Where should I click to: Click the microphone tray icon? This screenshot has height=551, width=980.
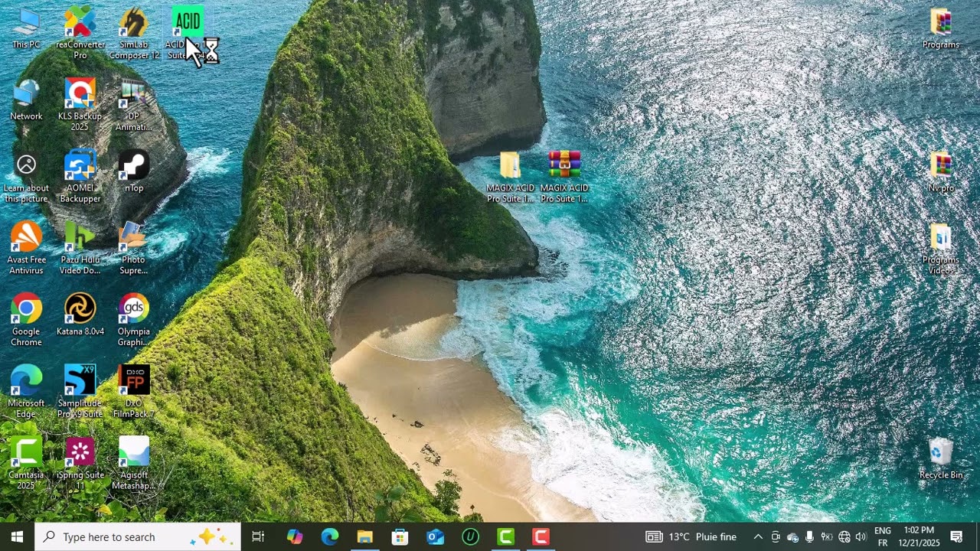(x=809, y=536)
